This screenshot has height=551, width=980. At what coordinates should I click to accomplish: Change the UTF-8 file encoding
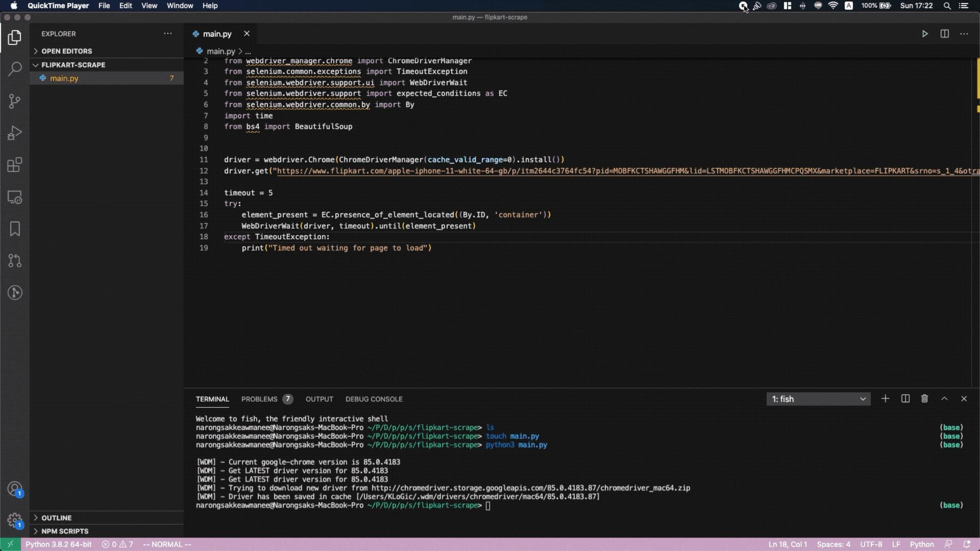[871, 544]
